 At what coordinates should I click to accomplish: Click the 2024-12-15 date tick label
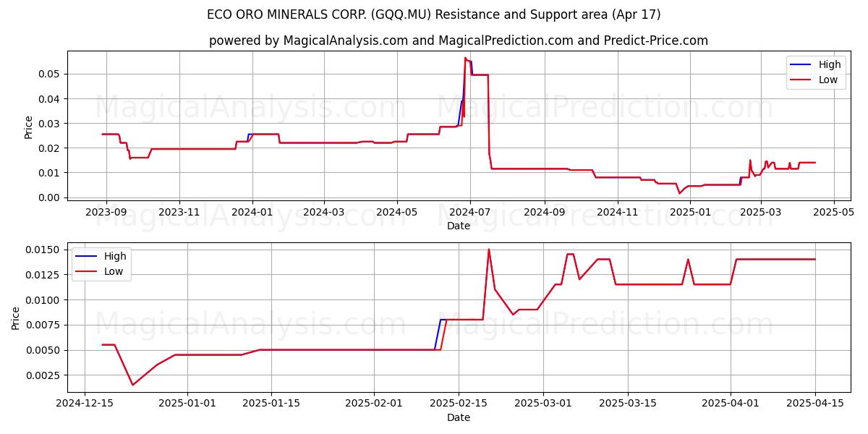(85, 404)
